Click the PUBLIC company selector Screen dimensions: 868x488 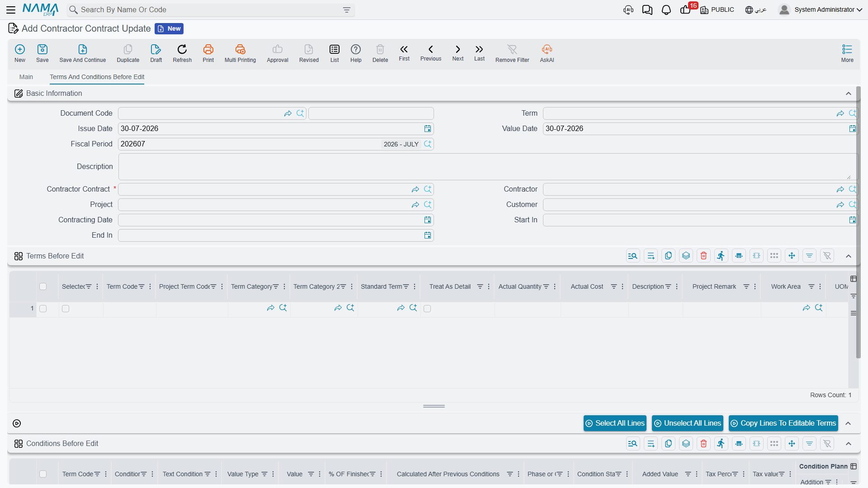717,9
